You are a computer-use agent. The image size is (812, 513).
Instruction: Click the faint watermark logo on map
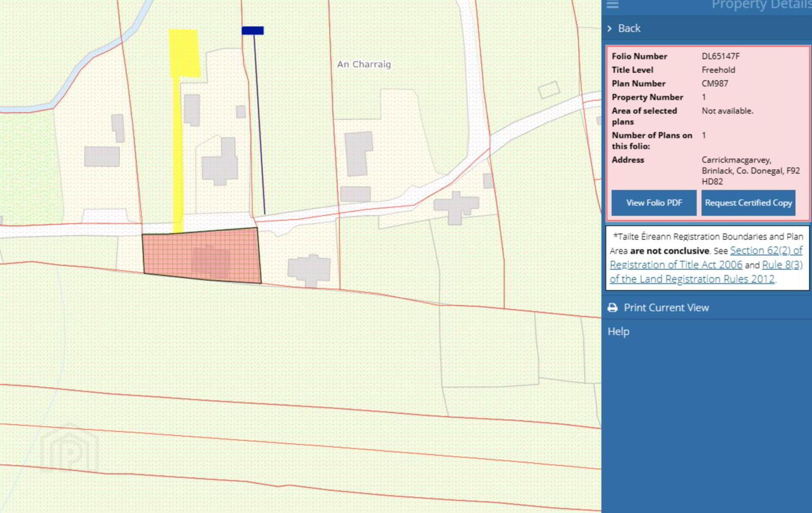[69, 449]
